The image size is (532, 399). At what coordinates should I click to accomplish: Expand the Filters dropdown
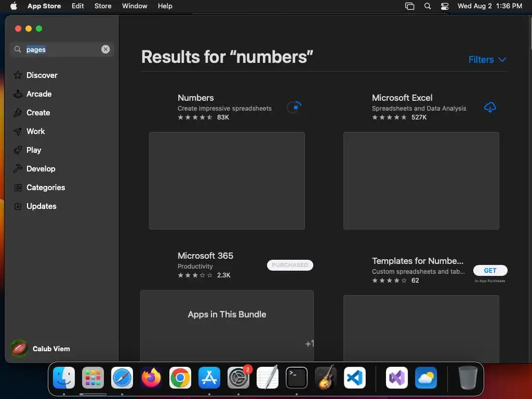click(487, 60)
